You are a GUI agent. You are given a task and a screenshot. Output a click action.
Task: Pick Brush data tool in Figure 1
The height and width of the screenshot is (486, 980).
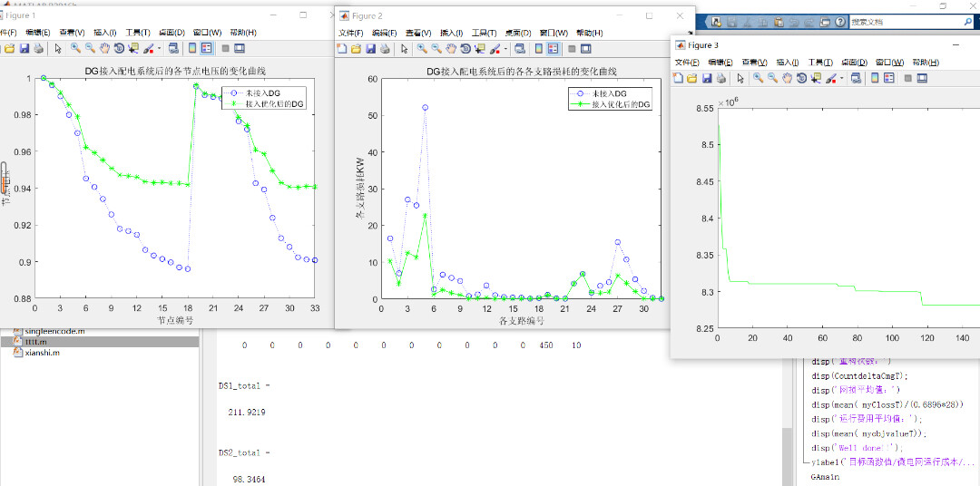(x=148, y=48)
